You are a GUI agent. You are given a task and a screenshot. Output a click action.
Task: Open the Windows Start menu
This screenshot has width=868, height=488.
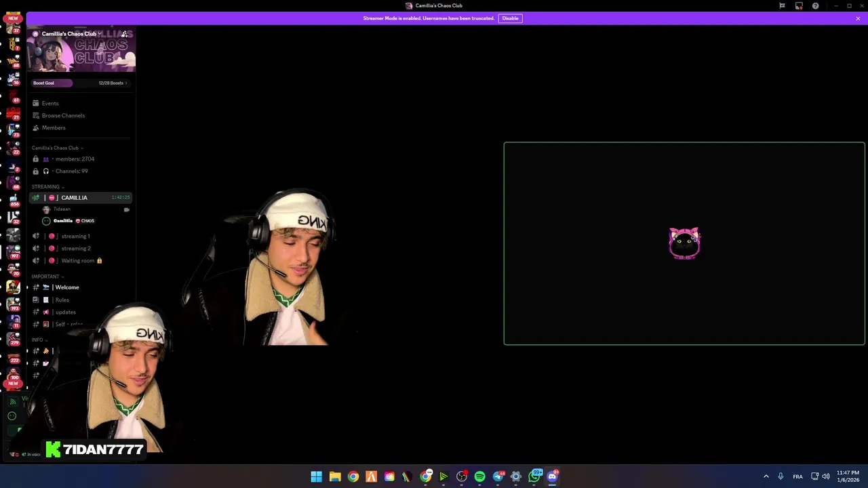(x=317, y=476)
